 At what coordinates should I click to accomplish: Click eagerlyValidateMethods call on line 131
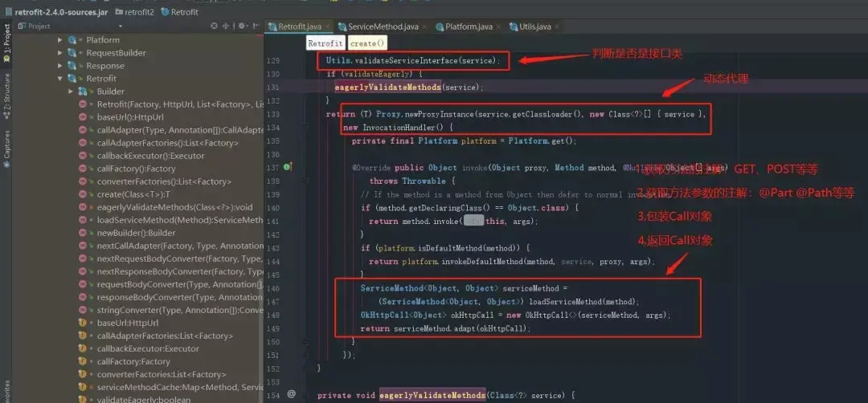pos(387,87)
